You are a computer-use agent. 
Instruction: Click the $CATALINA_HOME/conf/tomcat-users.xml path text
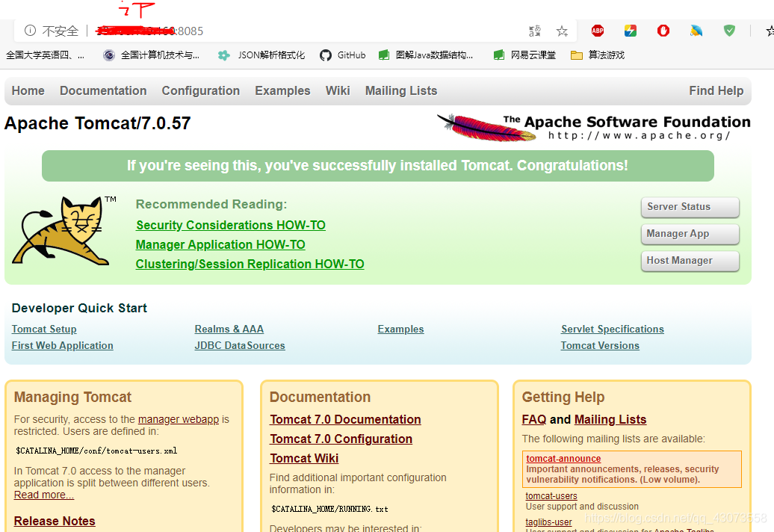click(96, 451)
